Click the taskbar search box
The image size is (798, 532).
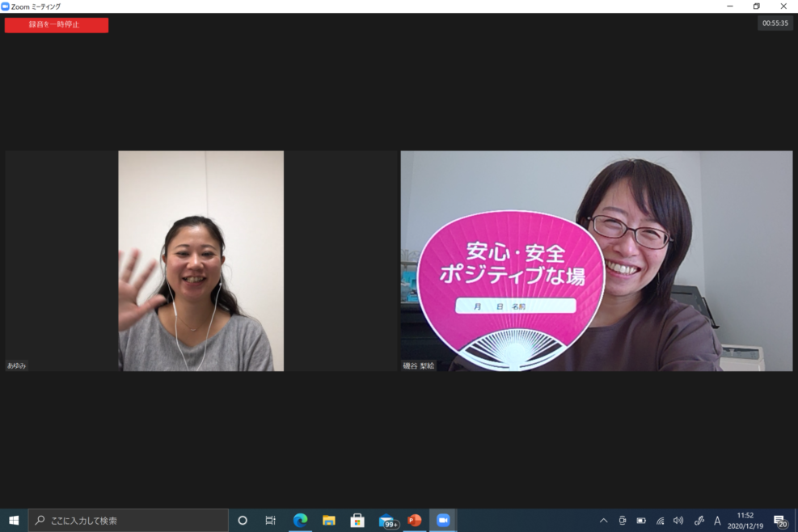(128, 520)
